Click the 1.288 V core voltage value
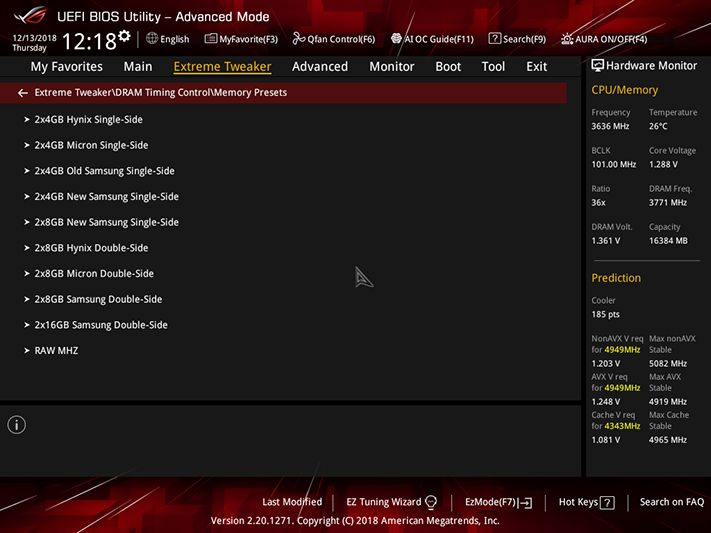This screenshot has width=711, height=533. click(x=663, y=164)
